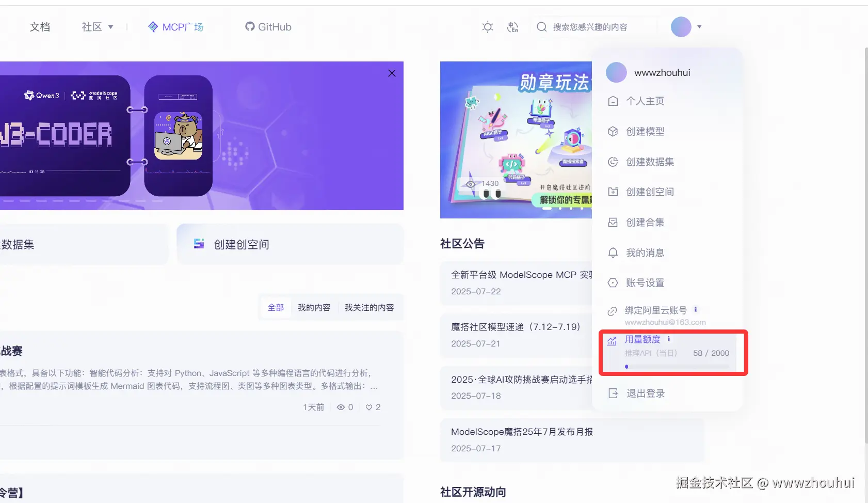Viewport: 868px width, 503px height.
Task: Click the 用量额度 entry
Action: 642,339
